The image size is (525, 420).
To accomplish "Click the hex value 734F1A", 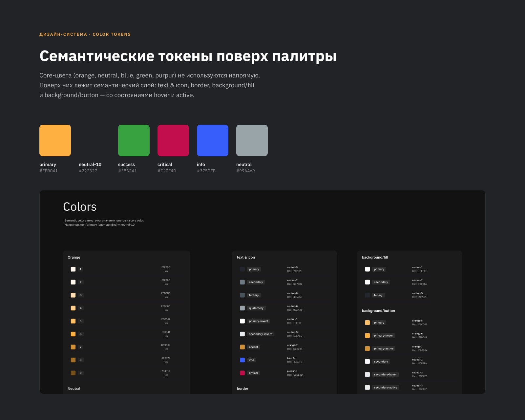I will pyautogui.click(x=166, y=371).
